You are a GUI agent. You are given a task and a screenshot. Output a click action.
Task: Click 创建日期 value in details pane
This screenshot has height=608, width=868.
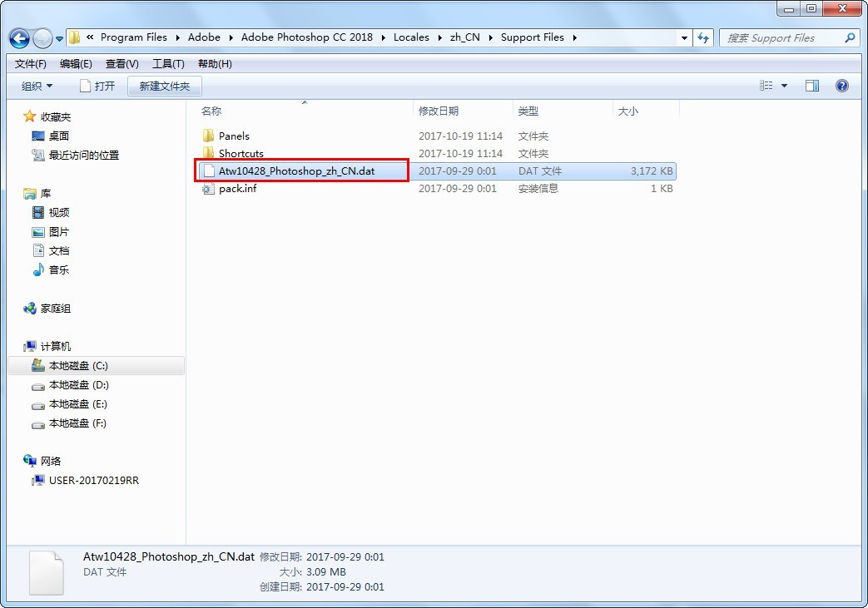point(345,587)
